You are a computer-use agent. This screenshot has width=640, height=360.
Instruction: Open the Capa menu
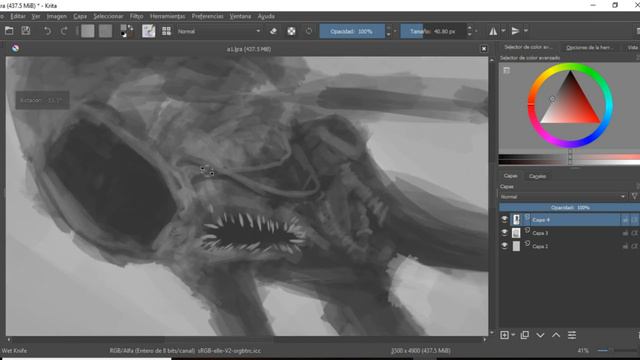click(x=80, y=16)
